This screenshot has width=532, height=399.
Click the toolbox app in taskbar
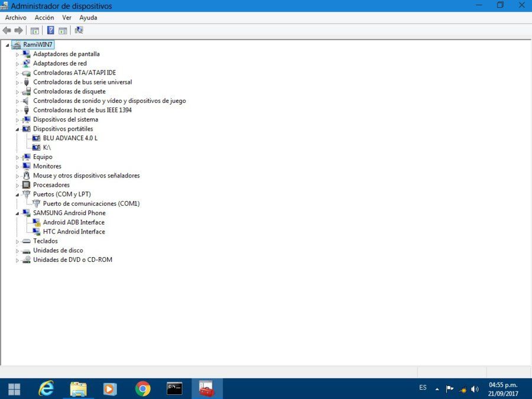click(207, 389)
